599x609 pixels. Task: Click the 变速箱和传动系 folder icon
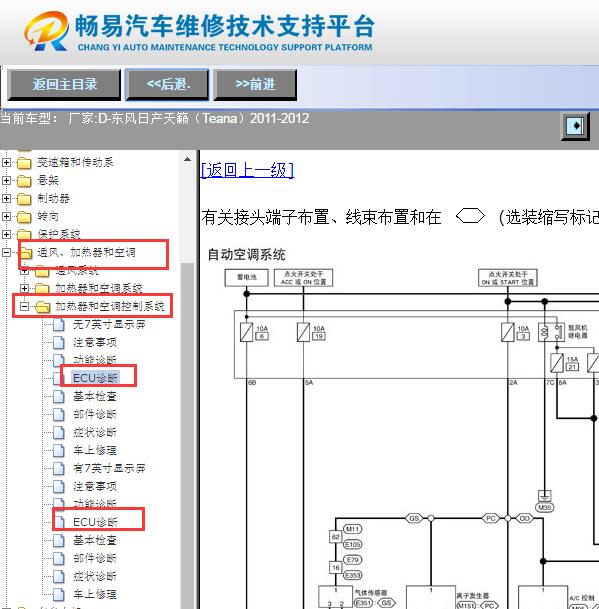(24, 163)
